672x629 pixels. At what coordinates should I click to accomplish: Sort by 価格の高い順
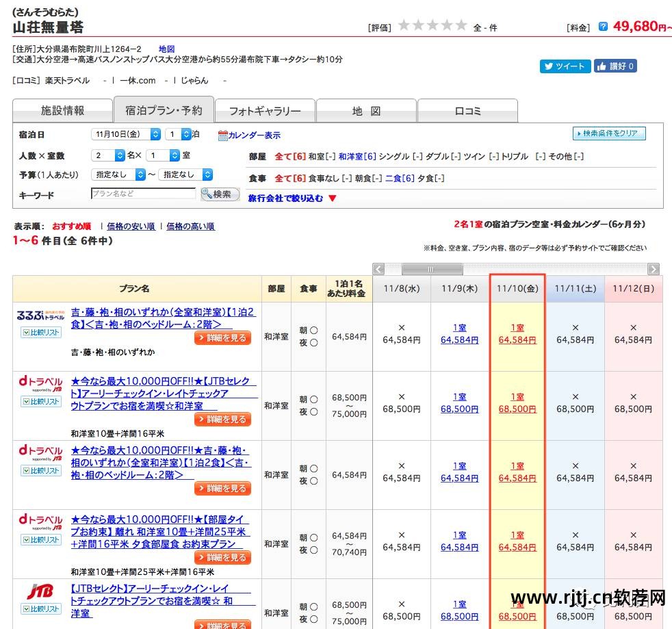click(190, 227)
